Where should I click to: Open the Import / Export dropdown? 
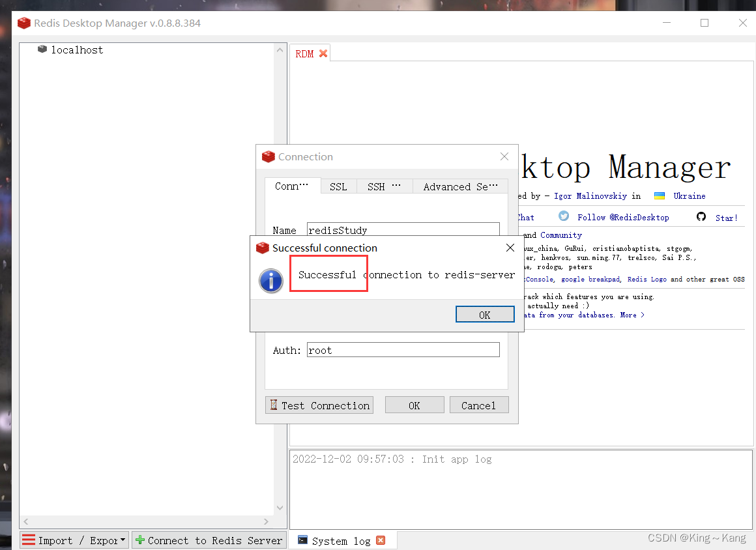point(74,540)
